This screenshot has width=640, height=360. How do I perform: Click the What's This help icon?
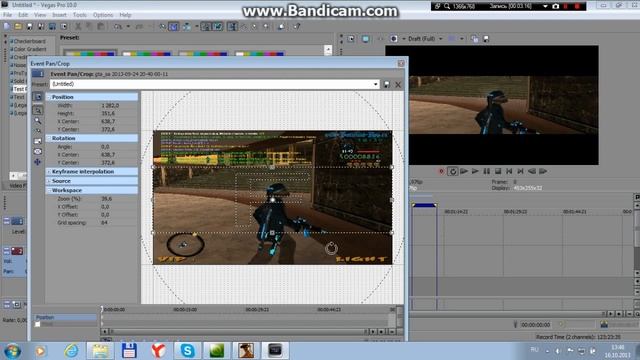tap(297, 27)
